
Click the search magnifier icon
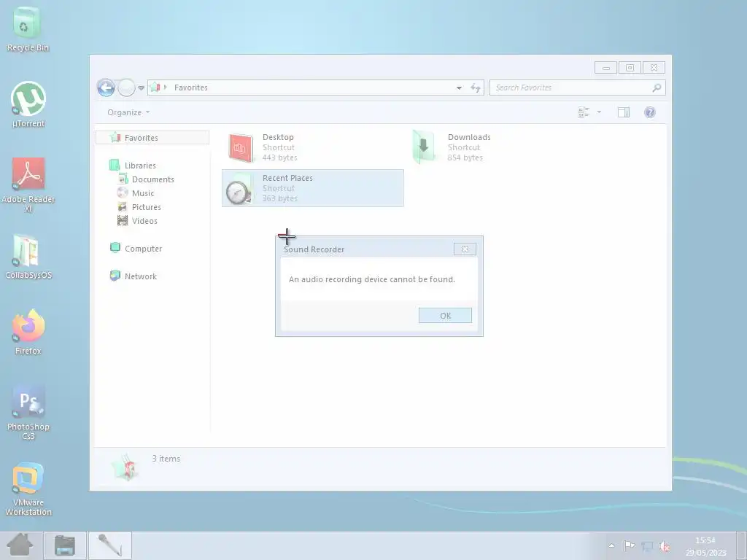[657, 87]
